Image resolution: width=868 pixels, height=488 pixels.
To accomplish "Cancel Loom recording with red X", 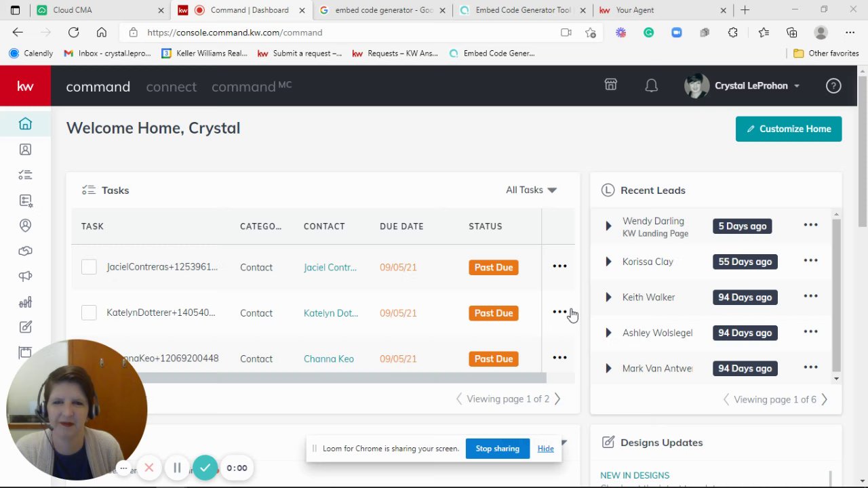I will [x=149, y=468].
